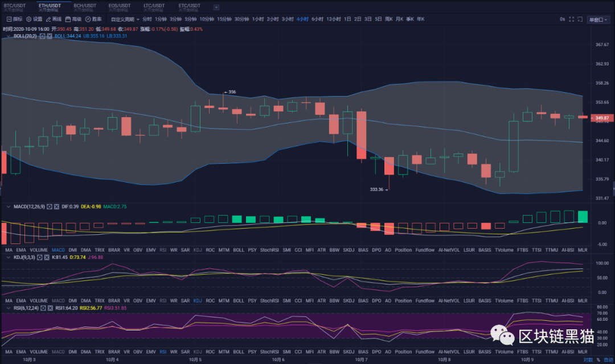Click the 356 high price annotation
Image resolution: width=615 pixels, height=364 pixels.
(x=230, y=92)
